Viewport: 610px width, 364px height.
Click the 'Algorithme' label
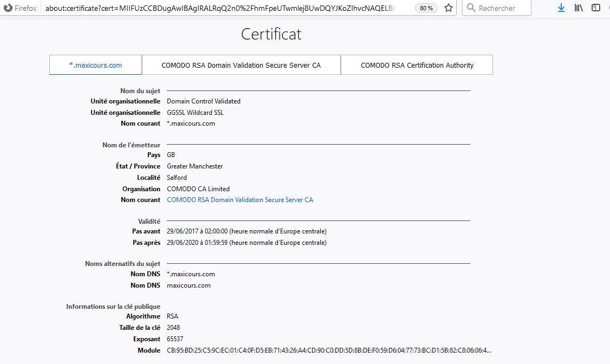[x=143, y=316]
